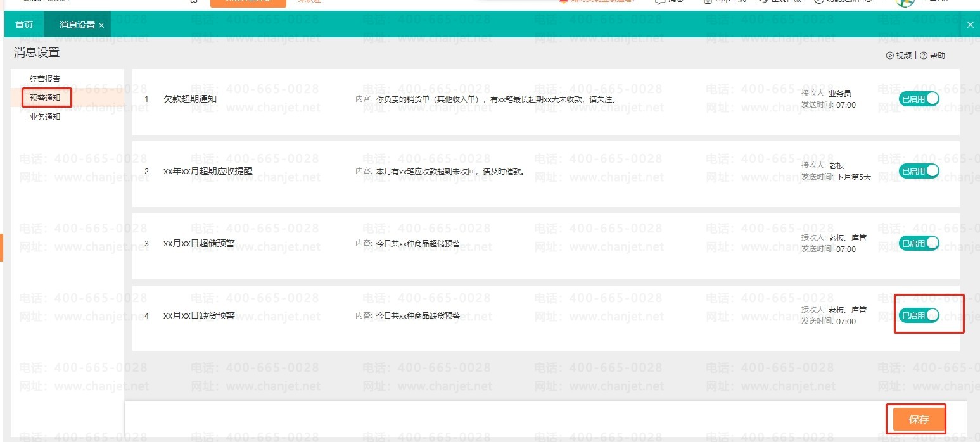980x442 pixels.
Task: Open the 帮助 help link
Action: 932,55
